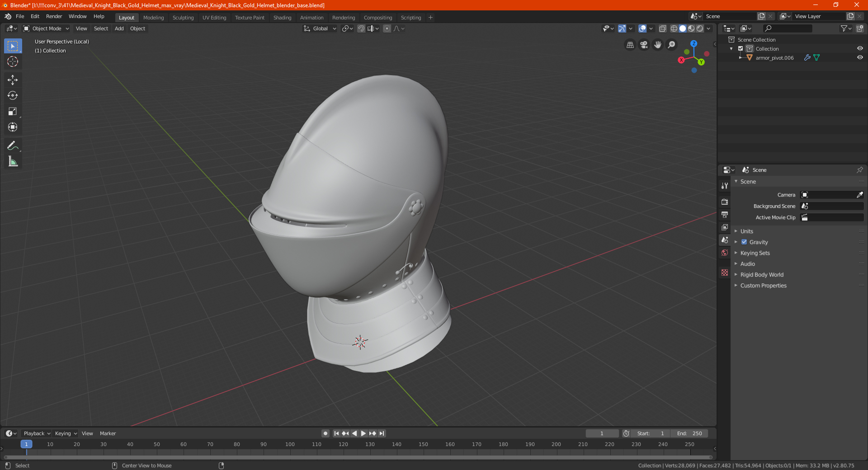Open the File menu
The image size is (868, 470).
coord(20,16)
